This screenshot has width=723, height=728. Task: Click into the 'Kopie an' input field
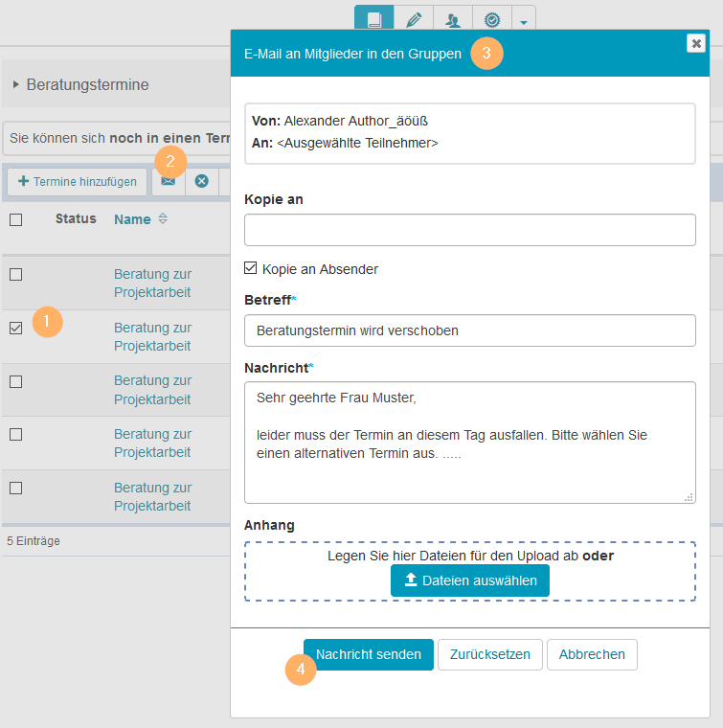click(x=469, y=230)
